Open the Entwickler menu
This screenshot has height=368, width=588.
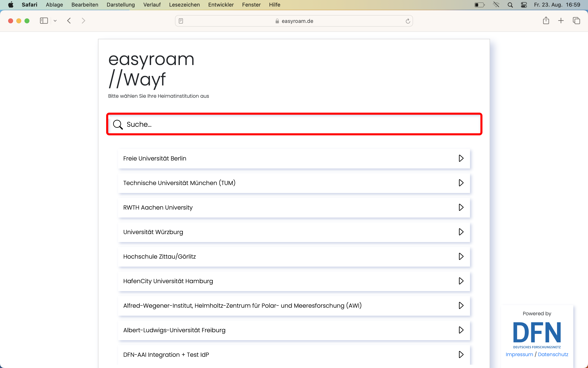[x=221, y=5]
